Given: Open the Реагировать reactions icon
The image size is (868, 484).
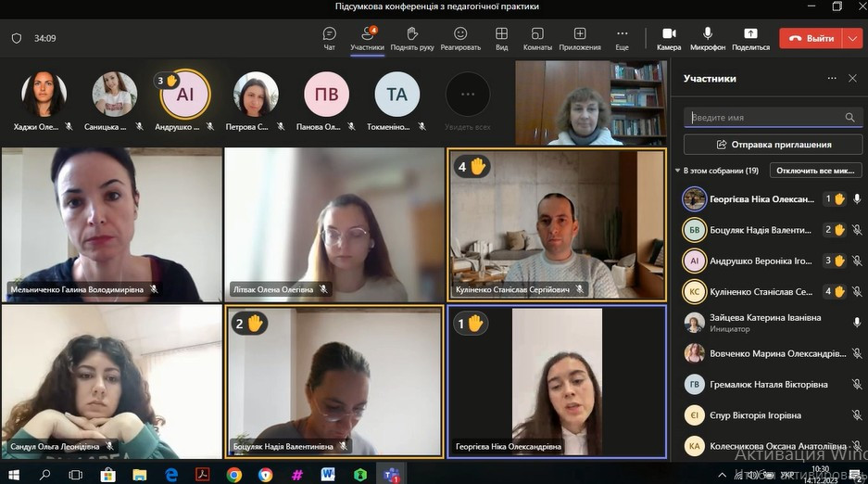Looking at the screenshot, I should 460,37.
